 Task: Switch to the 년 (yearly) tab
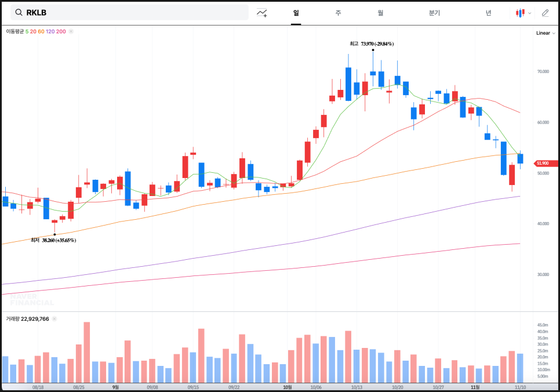pyautogui.click(x=488, y=13)
